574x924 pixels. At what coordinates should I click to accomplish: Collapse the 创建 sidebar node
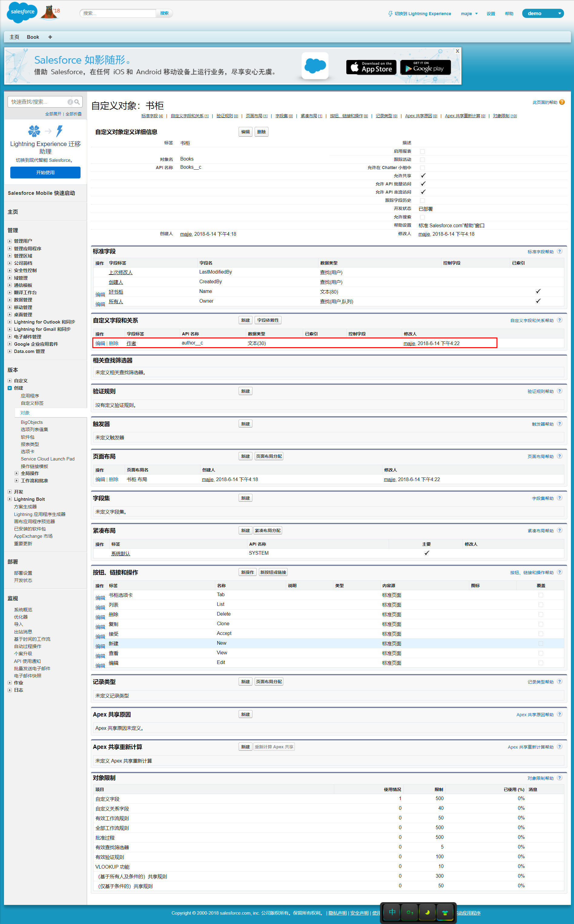coord(10,388)
